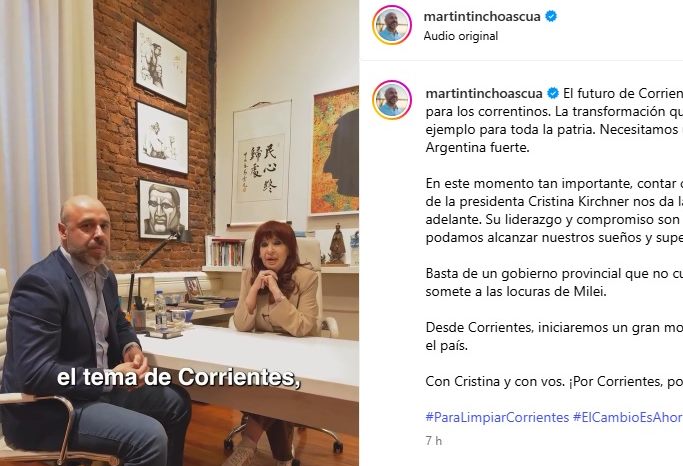The image size is (683, 466).
Task: Click the Chinese calligraphy scroll in video
Action: click(x=261, y=163)
